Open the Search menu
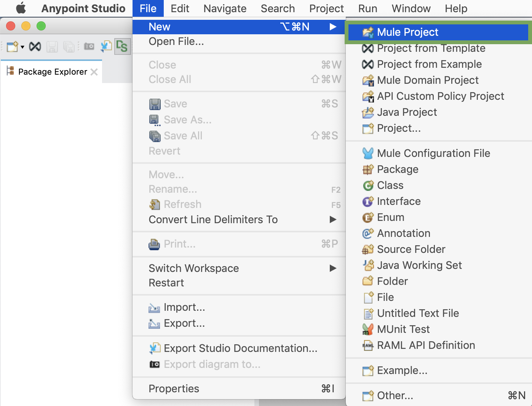The width and height of the screenshot is (532, 406). [x=278, y=8]
